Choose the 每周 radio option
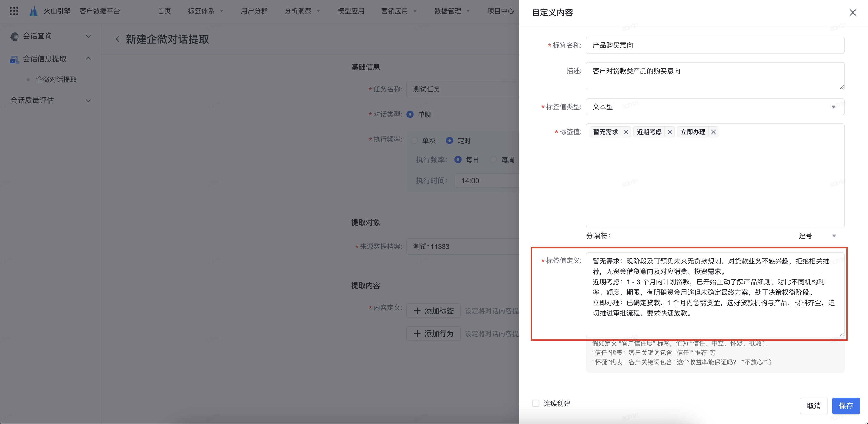The image size is (868, 424). [493, 160]
